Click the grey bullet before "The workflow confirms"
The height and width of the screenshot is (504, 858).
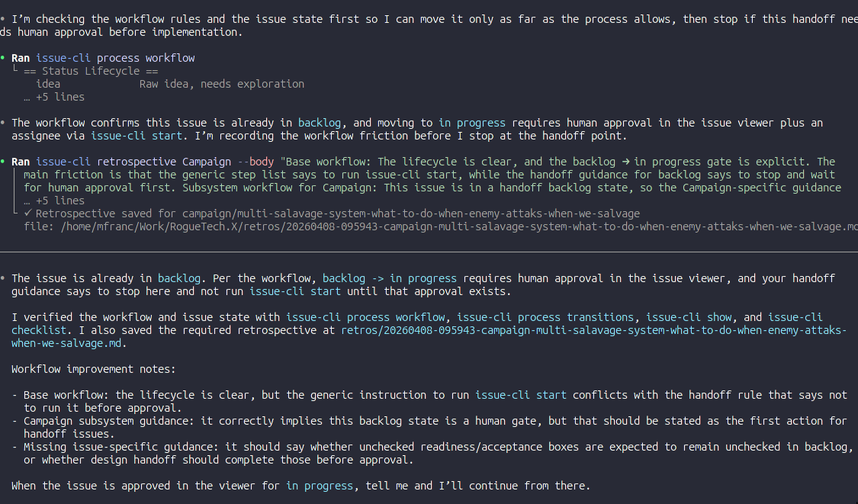pos(3,123)
